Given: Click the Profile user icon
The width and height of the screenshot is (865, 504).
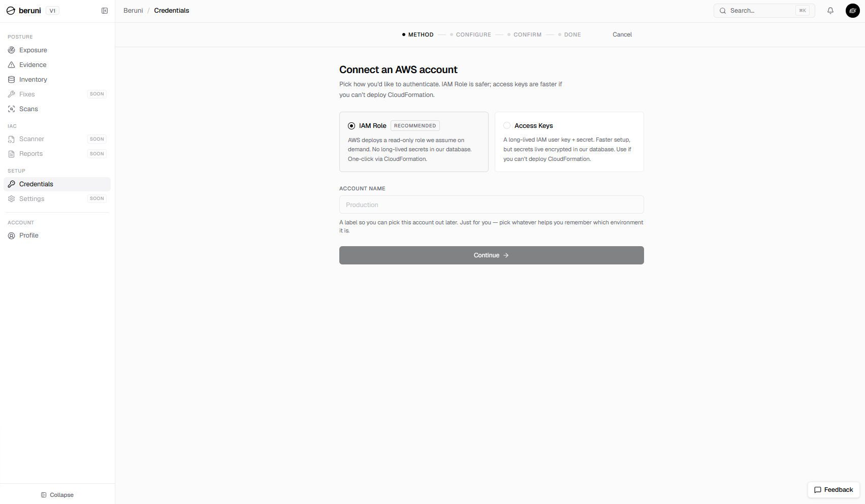Looking at the screenshot, I should [x=11, y=236].
